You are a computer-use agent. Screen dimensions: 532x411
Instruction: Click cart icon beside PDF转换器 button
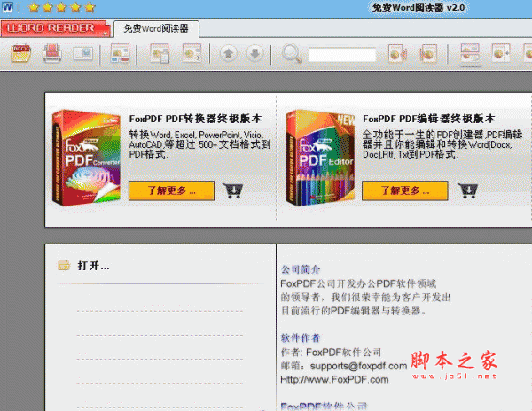click(232, 190)
